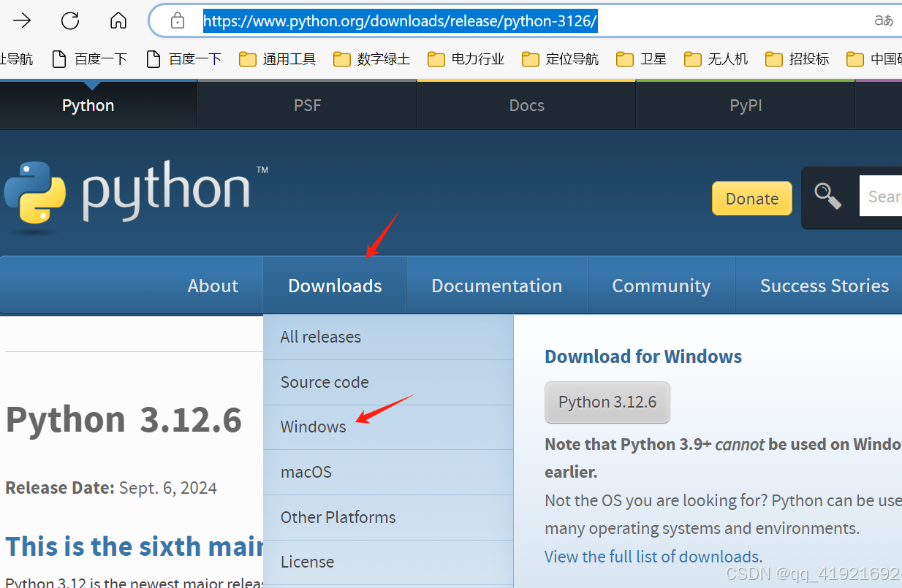Open the About navigation menu
This screenshot has height=588, width=902.
tap(213, 286)
